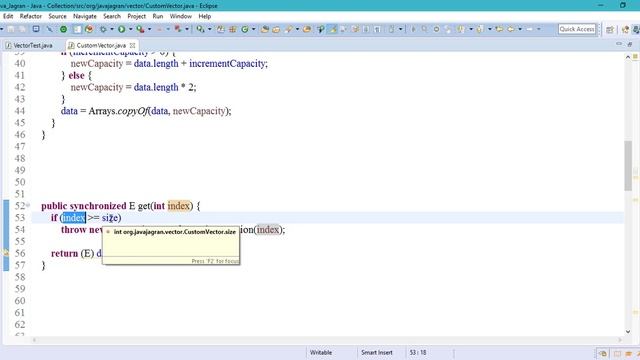This screenshot has height=360, width=640.
Task: Open the Run button dropdown arrow
Action: click(131, 29)
